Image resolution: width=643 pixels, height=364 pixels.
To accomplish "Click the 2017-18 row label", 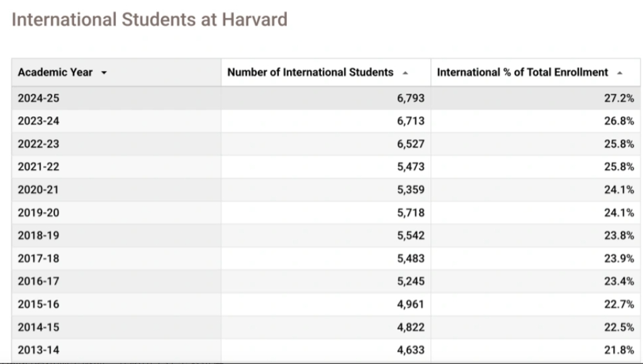I will (38, 258).
